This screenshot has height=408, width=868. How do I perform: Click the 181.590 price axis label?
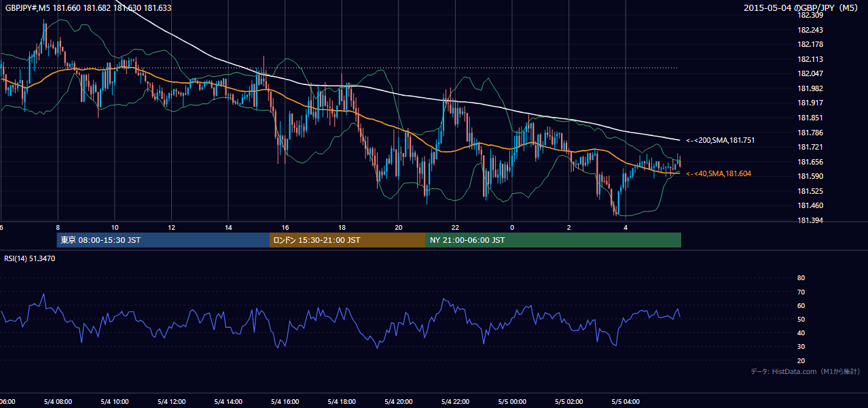tap(810, 176)
